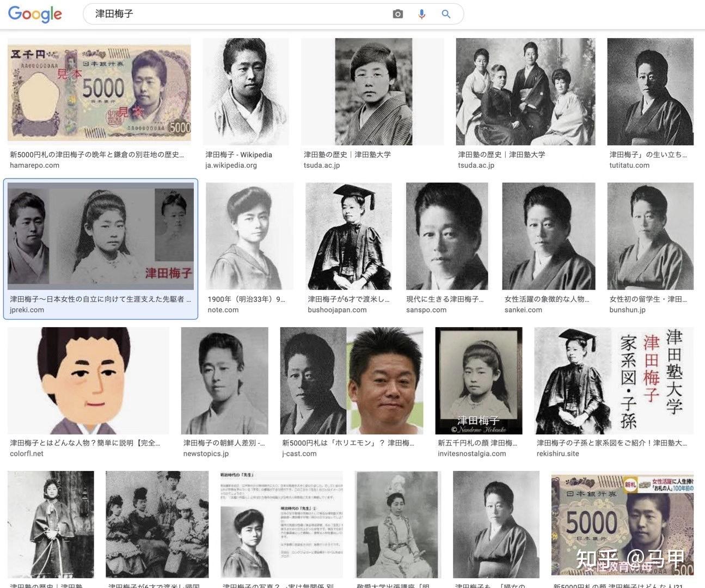Click caption 現代に生きる津田梅子
This screenshot has height=588, width=705.
click(x=445, y=299)
